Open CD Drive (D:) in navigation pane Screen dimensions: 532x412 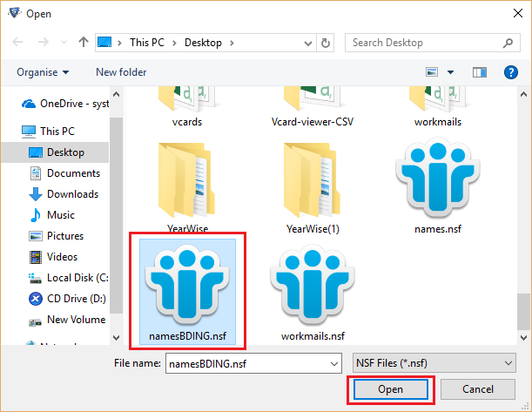click(x=67, y=299)
